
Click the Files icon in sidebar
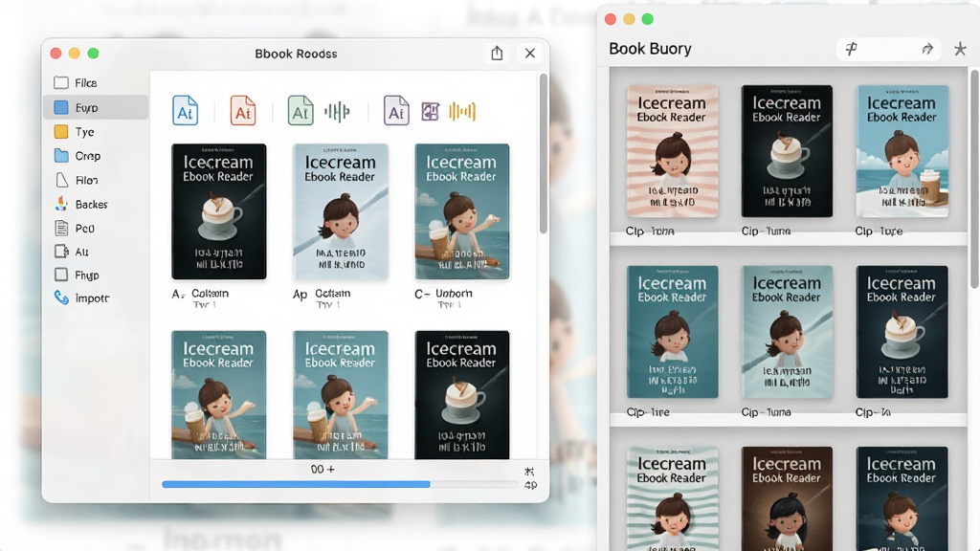click(60, 82)
